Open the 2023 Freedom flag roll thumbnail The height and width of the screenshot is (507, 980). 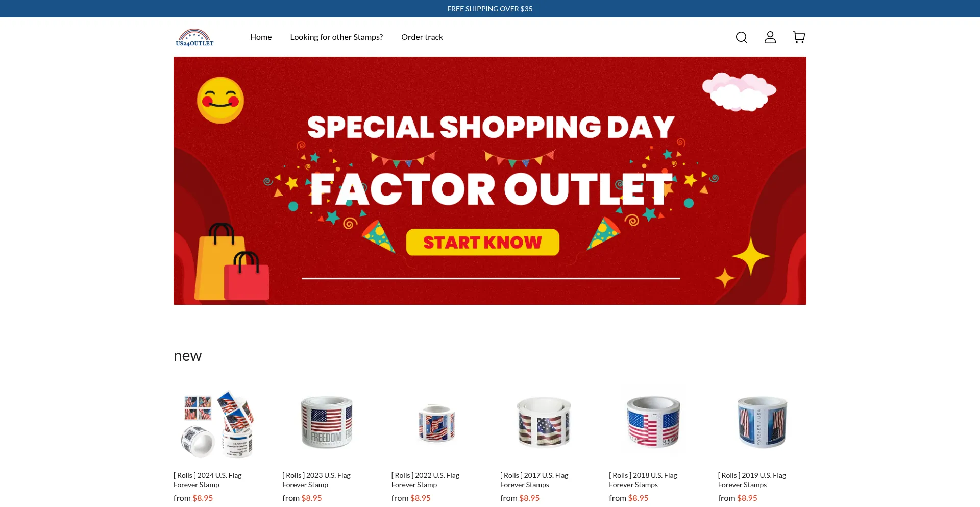[327, 424]
